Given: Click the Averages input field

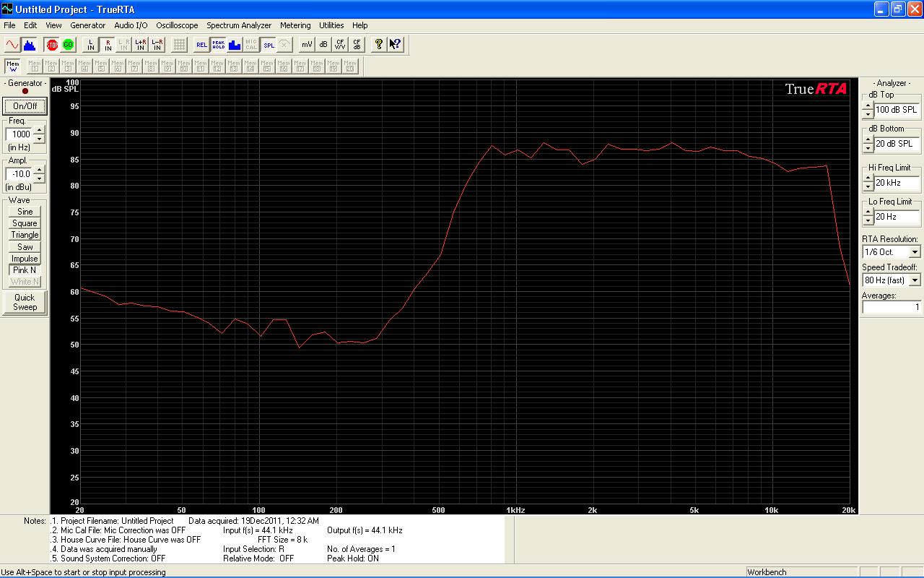Looking at the screenshot, I should click(x=892, y=307).
